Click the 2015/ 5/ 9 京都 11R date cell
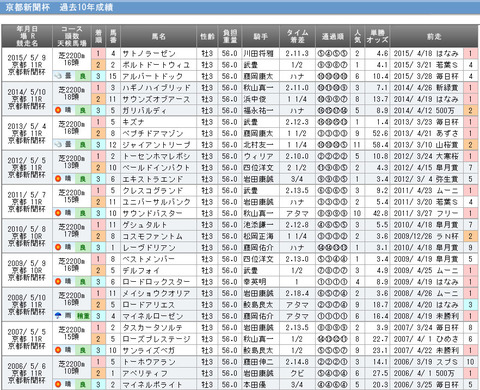Image resolution: width=480 pixels, height=390 pixels. coord(27,64)
